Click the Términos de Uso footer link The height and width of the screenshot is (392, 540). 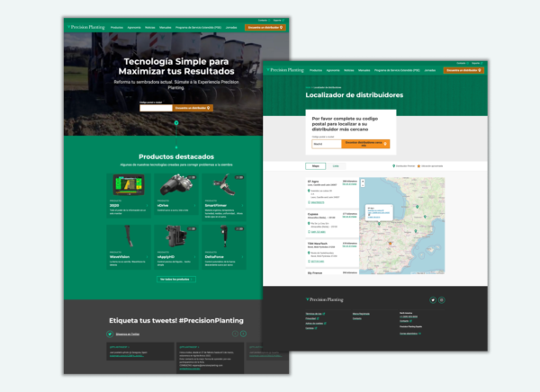[315, 314]
